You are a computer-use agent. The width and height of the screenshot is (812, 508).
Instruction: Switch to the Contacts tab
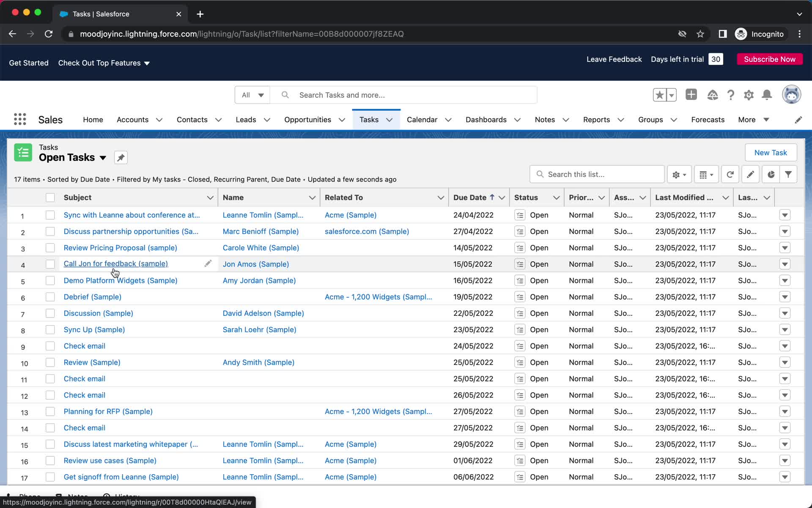coord(192,120)
